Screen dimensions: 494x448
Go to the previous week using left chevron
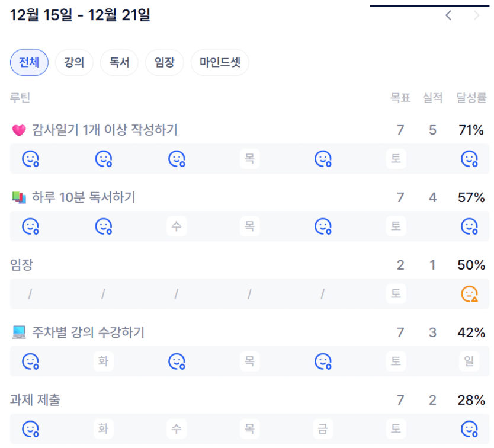[448, 15]
